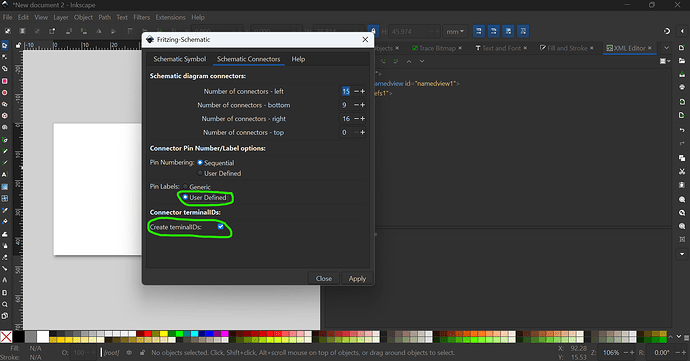Select the Gradient tool

[x=4, y=187]
